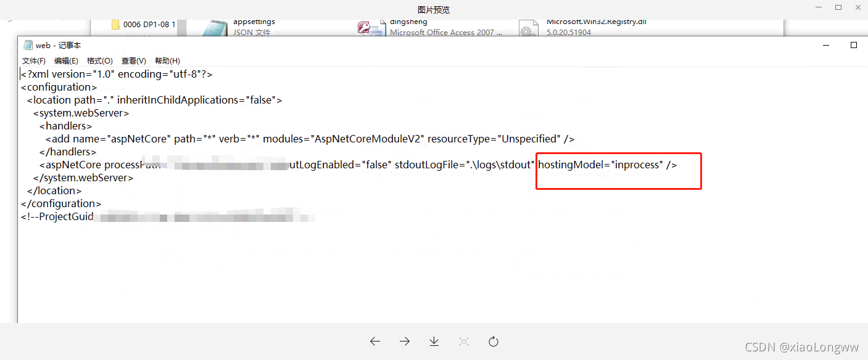Minimize the web - 记事本 window
This screenshot has height=360, width=868.
click(x=825, y=45)
